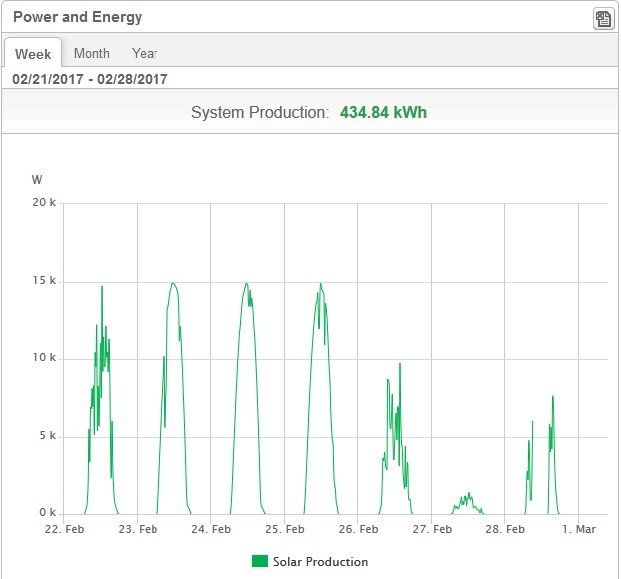This screenshot has width=621, height=579.
Task: Click the 434.84 kWh production value
Action: click(383, 112)
